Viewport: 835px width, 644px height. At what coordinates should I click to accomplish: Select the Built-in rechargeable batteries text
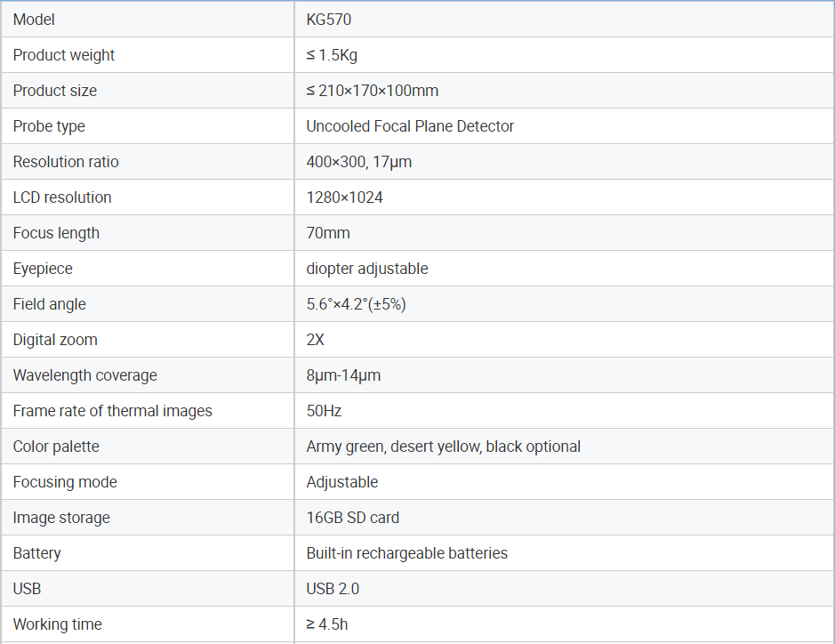point(407,553)
